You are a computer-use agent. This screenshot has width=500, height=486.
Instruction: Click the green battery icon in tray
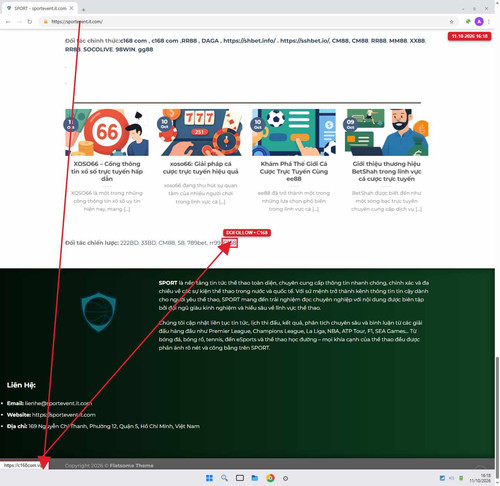(x=461, y=478)
